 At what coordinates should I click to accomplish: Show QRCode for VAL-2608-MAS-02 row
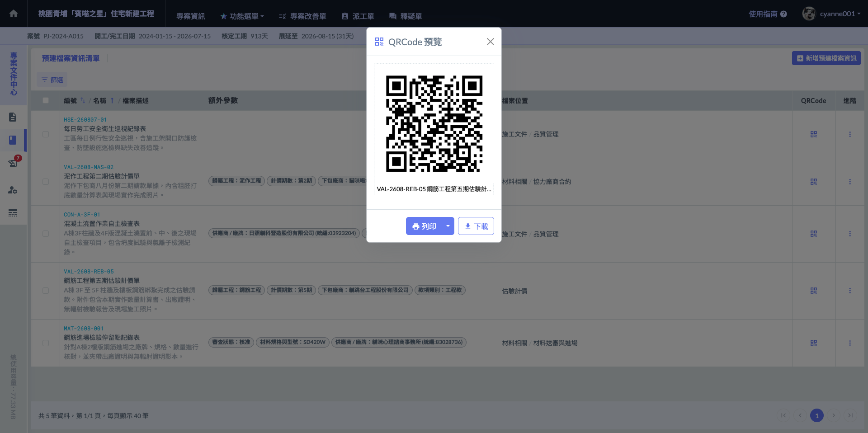click(x=814, y=182)
